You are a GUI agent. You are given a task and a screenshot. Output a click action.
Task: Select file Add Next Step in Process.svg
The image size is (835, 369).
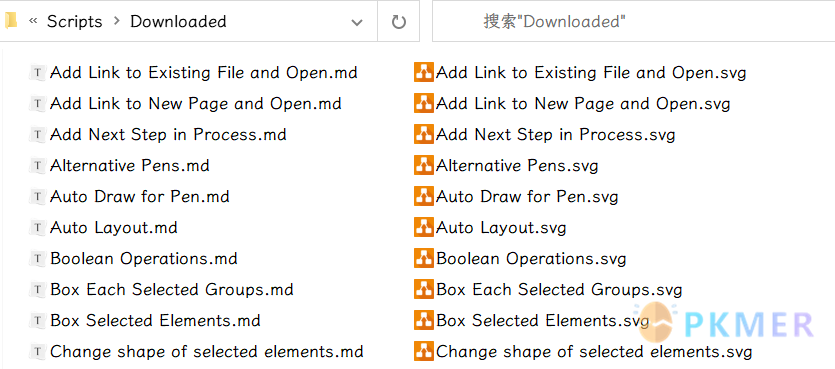coord(555,135)
